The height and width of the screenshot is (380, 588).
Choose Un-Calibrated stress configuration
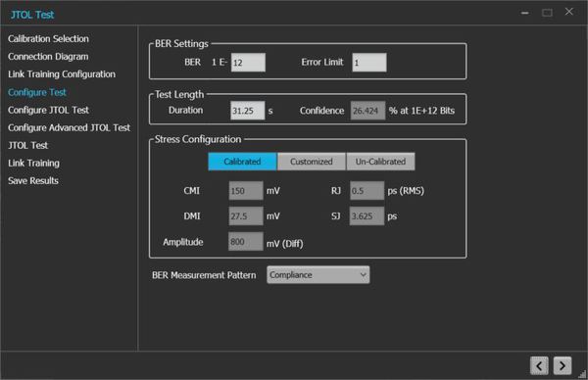pos(380,162)
